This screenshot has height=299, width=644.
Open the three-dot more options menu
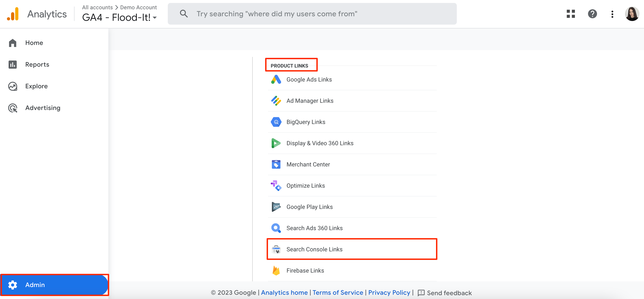click(x=612, y=14)
